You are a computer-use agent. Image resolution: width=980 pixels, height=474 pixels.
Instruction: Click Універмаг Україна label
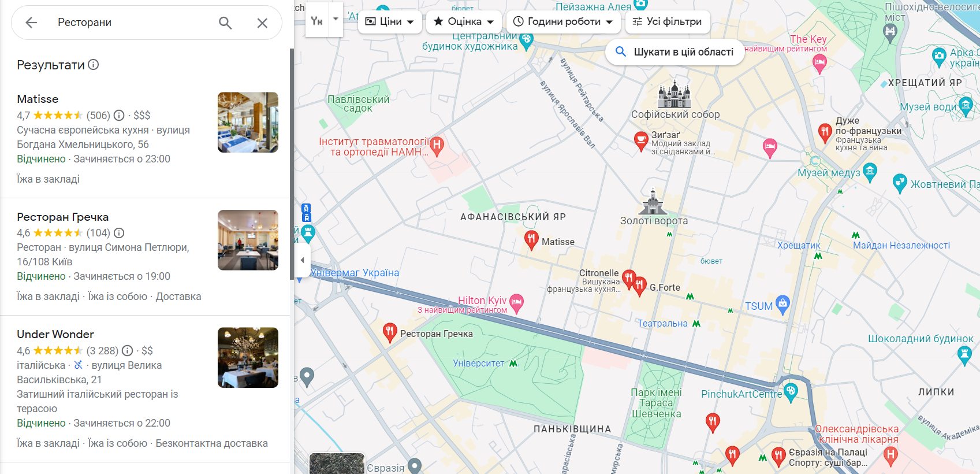point(355,273)
